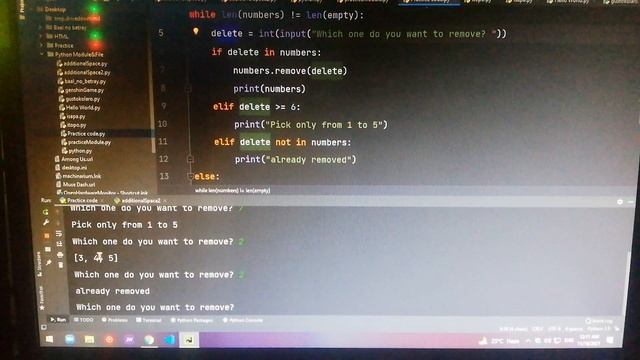Open the Favorites side tool window
640x360 pixels.
coord(41,298)
